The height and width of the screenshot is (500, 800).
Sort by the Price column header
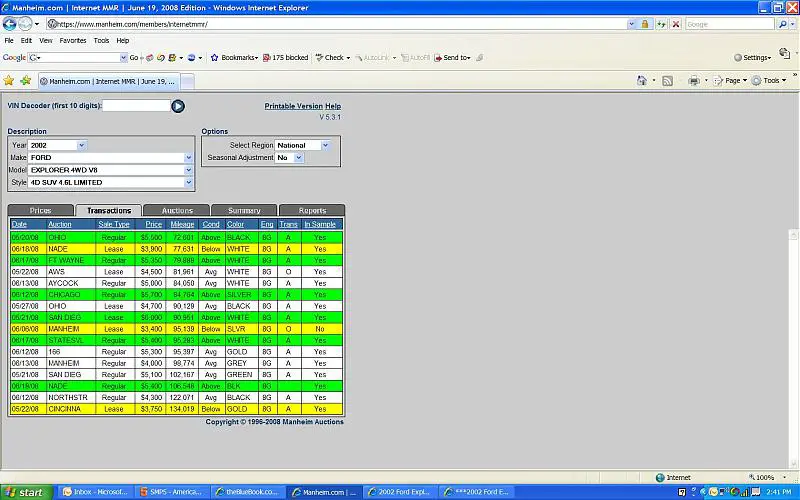[154, 224]
